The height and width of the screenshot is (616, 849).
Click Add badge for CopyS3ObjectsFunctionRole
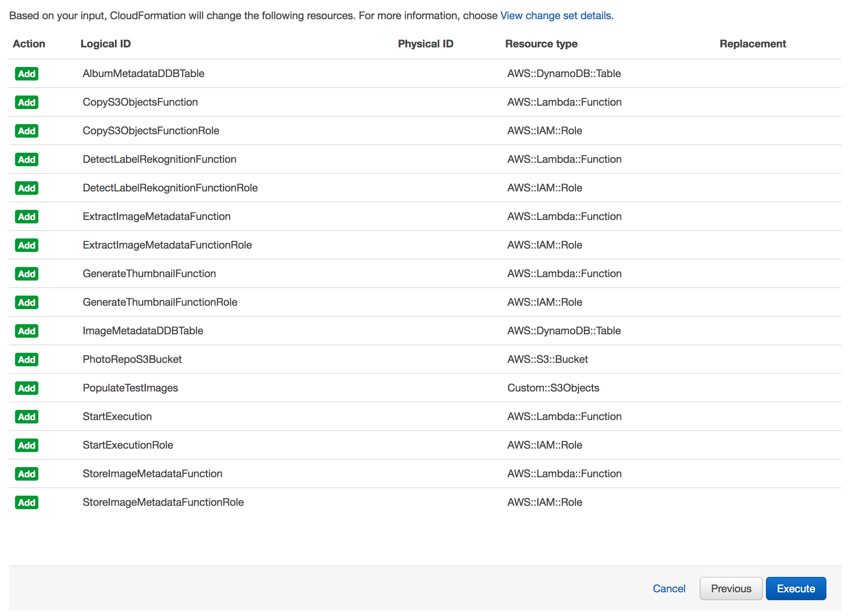[27, 131]
